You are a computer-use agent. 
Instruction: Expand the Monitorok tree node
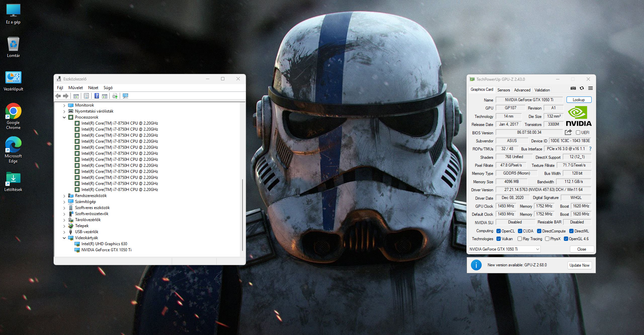64,105
